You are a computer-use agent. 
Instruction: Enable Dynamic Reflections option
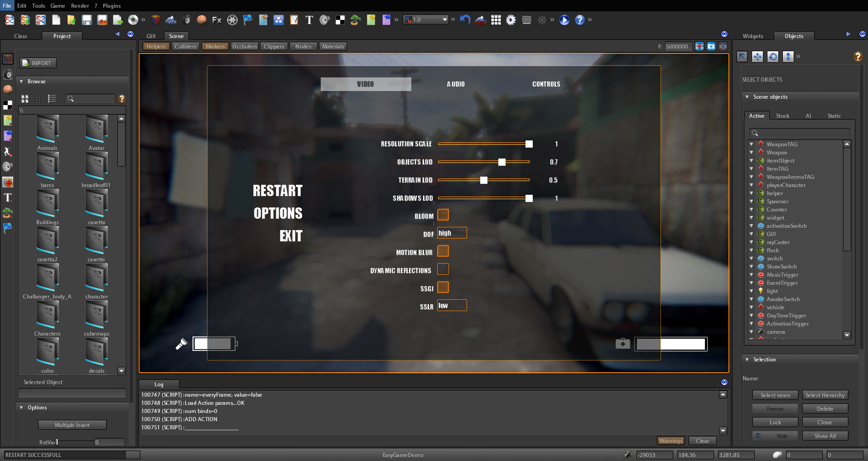pyautogui.click(x=443, y=269)
